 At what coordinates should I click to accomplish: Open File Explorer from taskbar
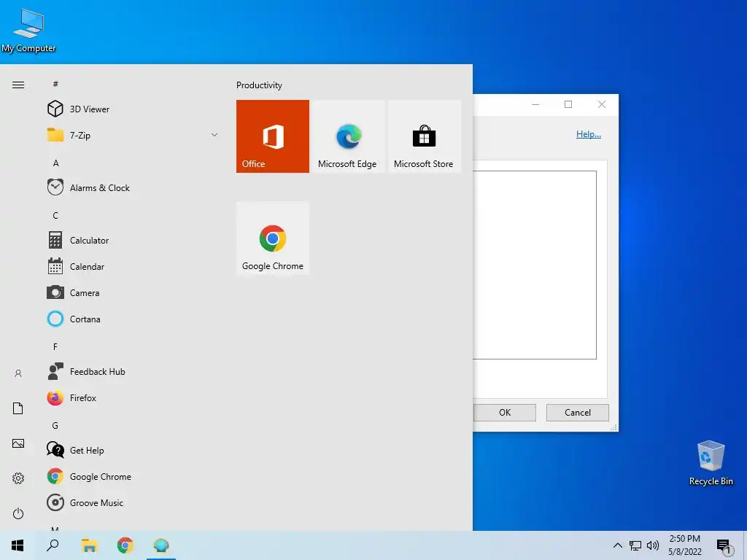pos(89,545)
